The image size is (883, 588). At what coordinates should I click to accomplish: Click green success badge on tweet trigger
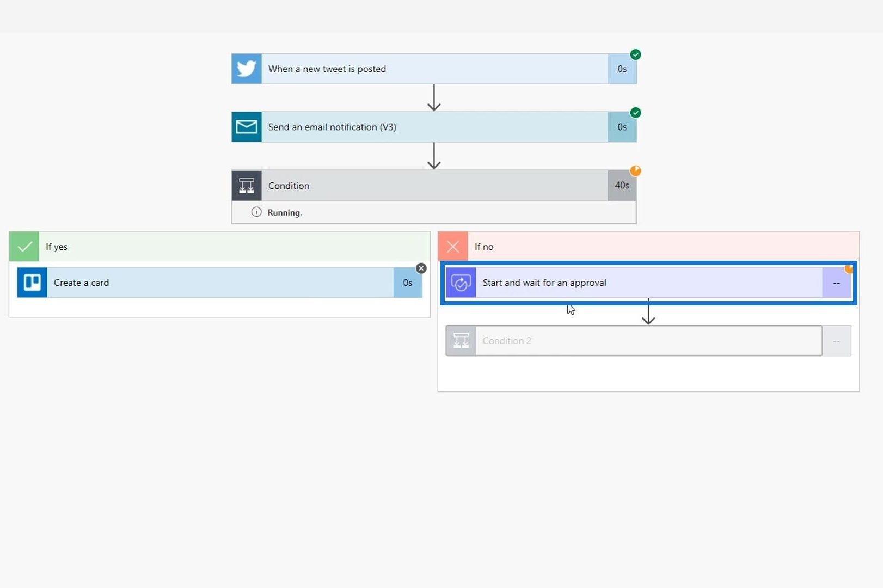pos(635,54)
